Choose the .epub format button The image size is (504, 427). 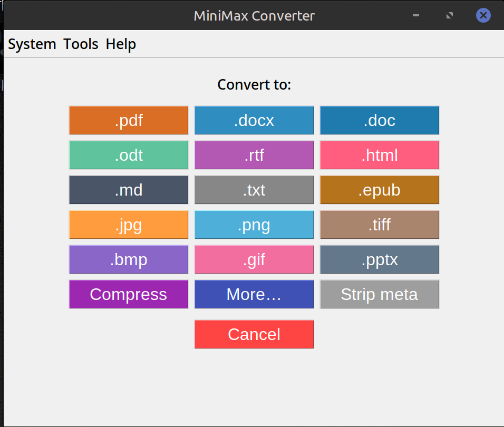380,190
